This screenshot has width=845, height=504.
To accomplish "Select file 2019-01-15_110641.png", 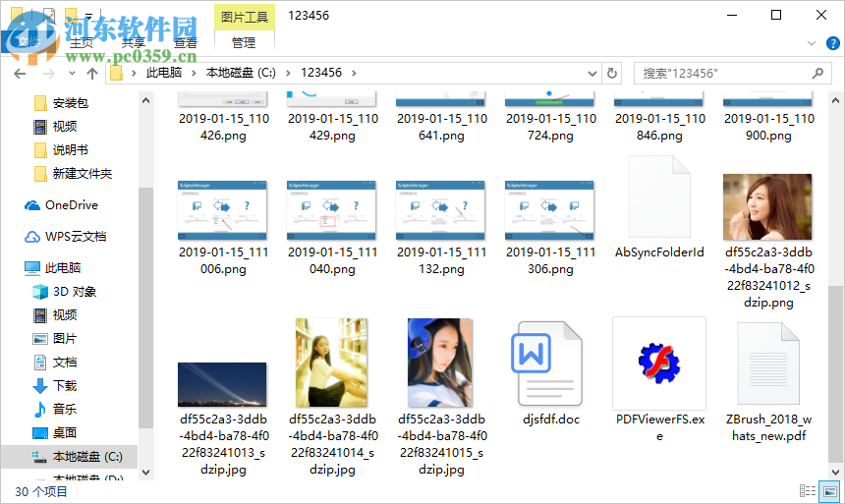I will point(441,127).
